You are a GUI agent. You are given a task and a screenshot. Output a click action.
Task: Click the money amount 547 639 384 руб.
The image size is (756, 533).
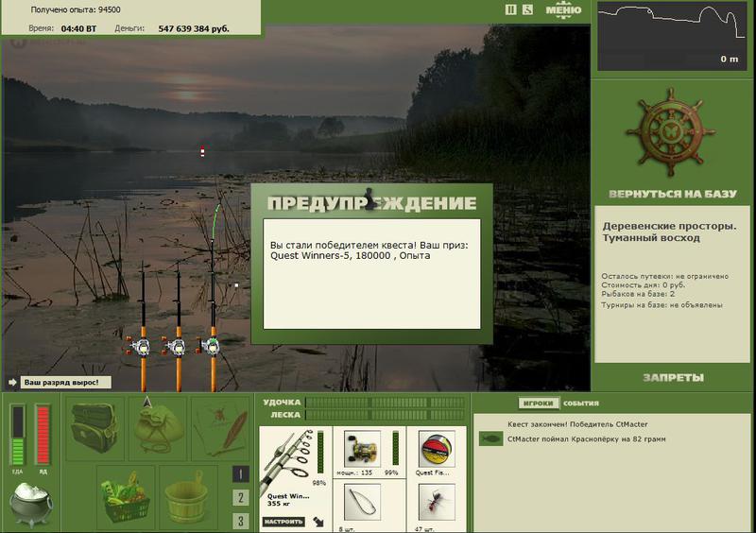point(194,29)
